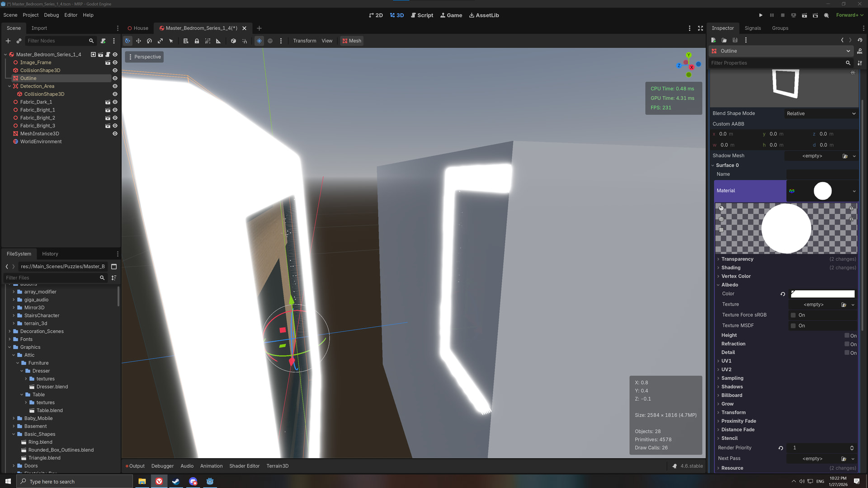Select the Rotate mode tool
The width and height of the screenshot is (868, 488).
(149, 41)
